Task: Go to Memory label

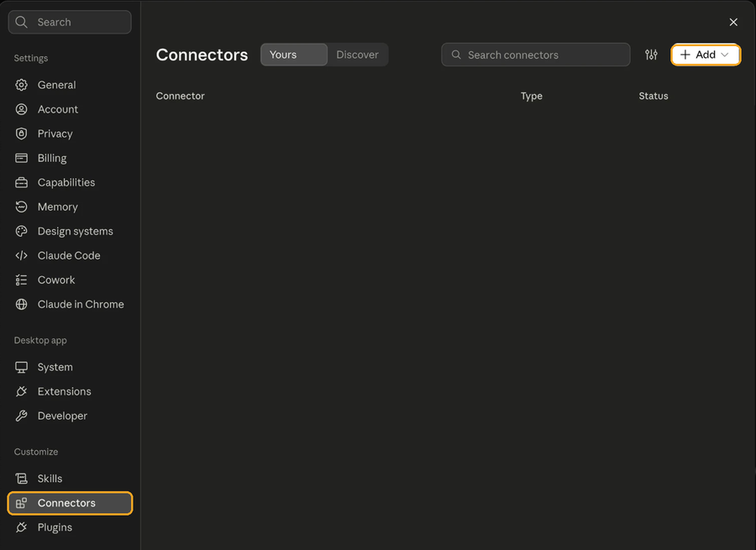Action: [58, 207]
